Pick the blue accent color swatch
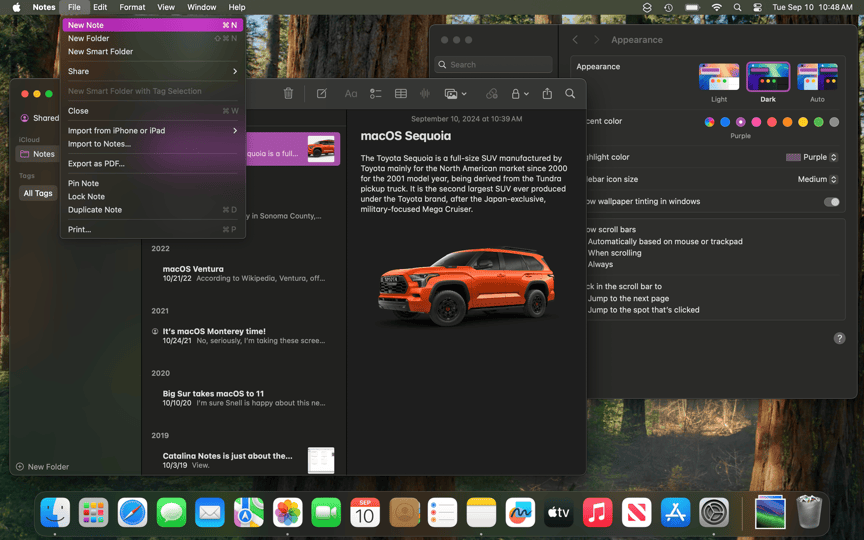864x540 pixels. click(x=725, y=122)
